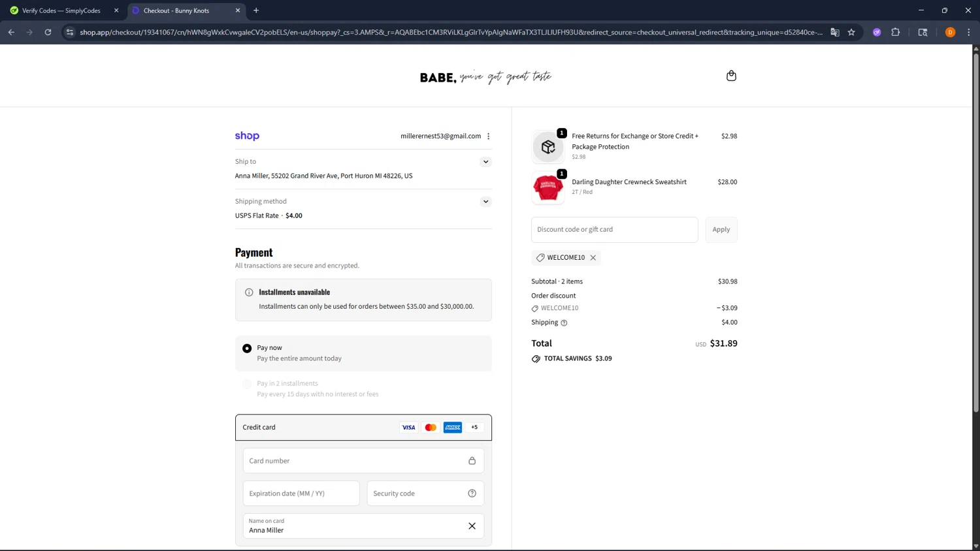
Task: Open the Shipping info help icon
Action: 564,323
